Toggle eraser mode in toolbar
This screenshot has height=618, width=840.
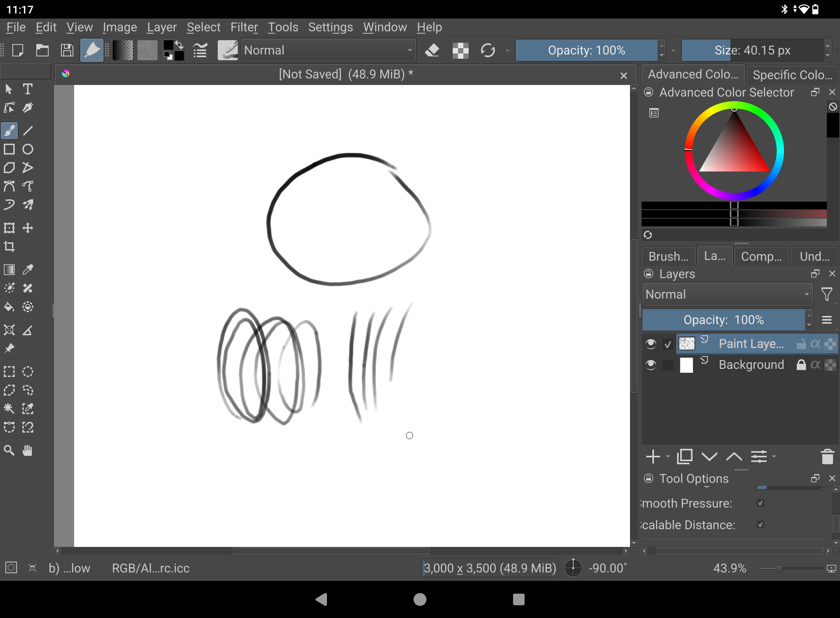pos(432,50)
